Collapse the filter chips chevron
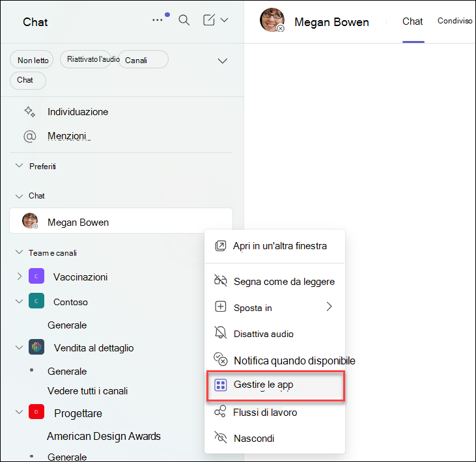This screenshot has height=462, width=476. pyautogui.click(x=223, y=61)
